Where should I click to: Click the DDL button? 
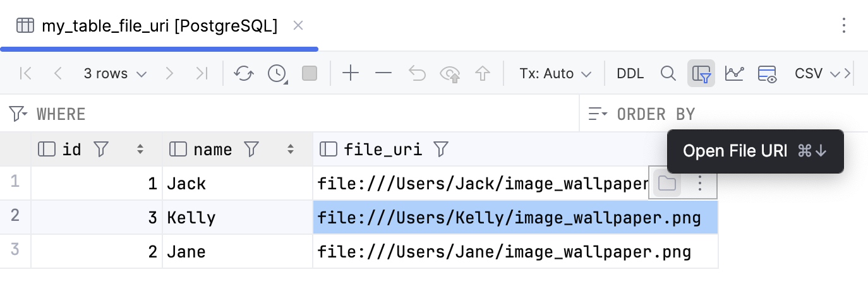click(x=630, y=74)
